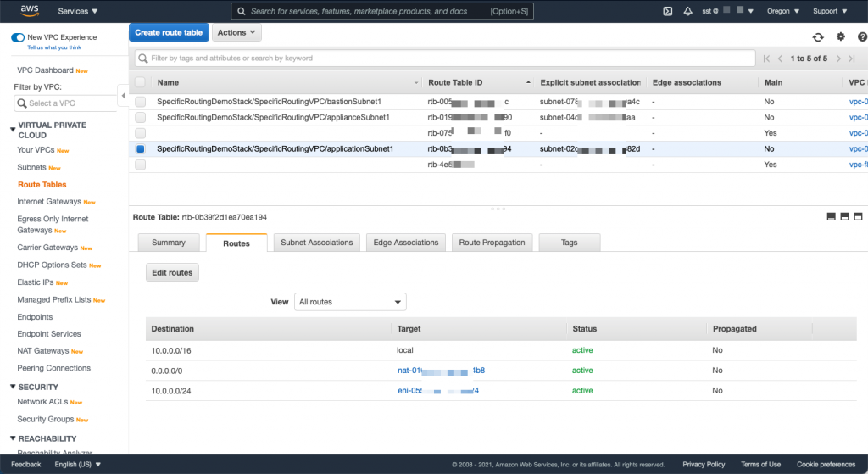Refresh the route tables list
Screen dimensions: 868x474
818,37
